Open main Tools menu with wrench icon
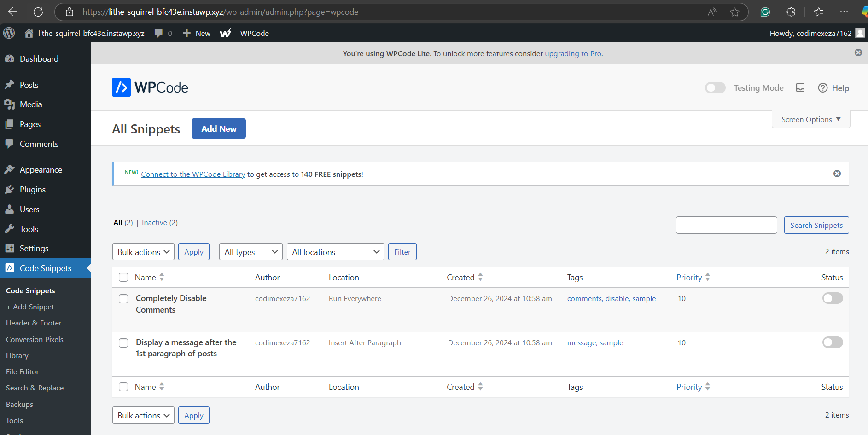The height and width of the screenshot is (435, 868). pyautogui.click(x=29, y=229)
